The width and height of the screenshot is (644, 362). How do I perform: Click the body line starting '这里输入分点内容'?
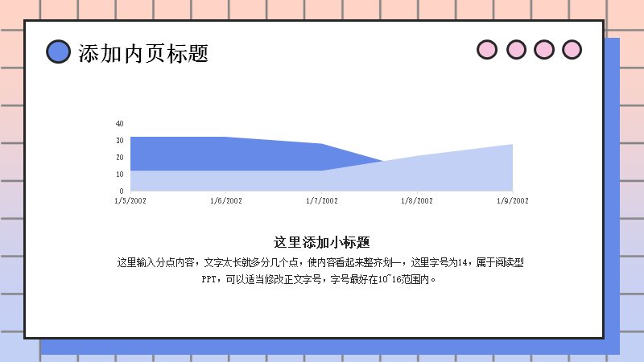[320, 262]
